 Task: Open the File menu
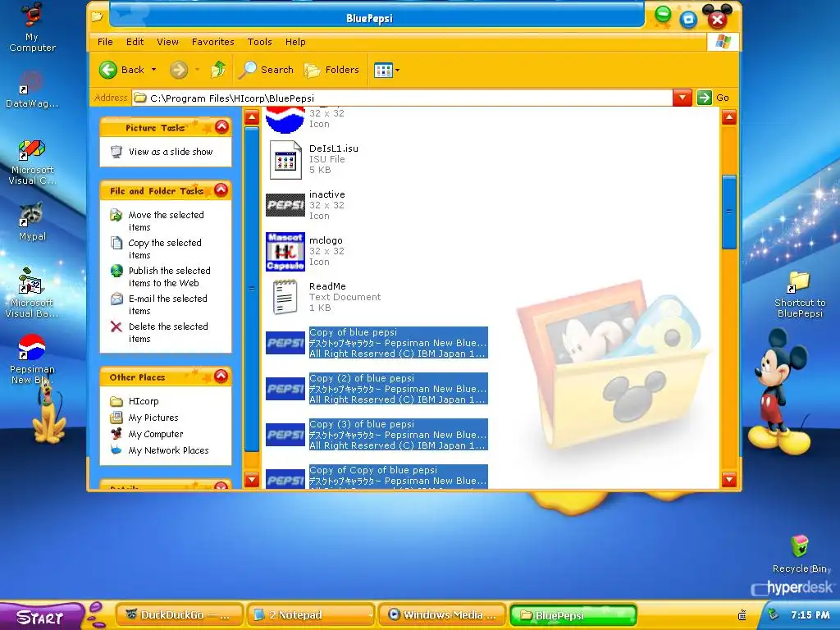105,42
